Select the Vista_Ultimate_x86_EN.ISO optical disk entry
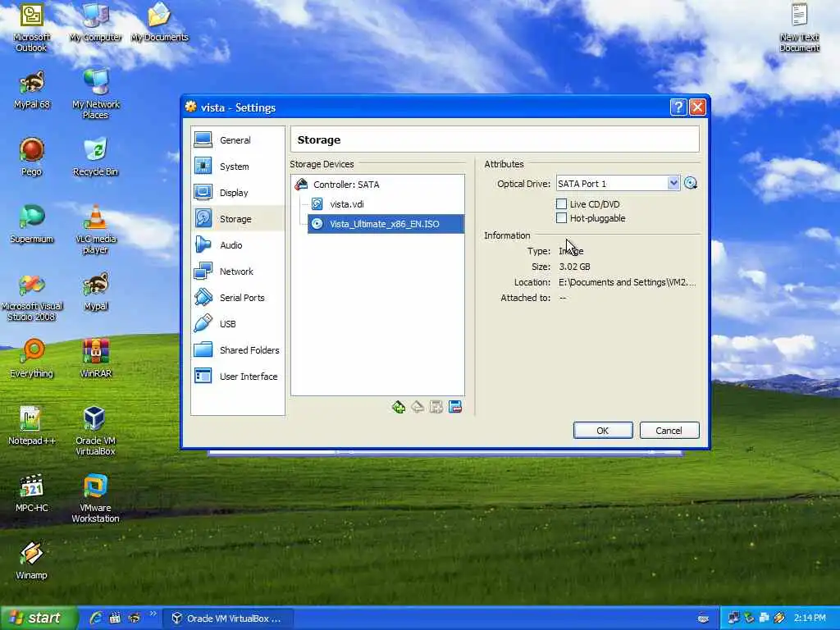Viewport: 840px width, 630px height. 386,224
